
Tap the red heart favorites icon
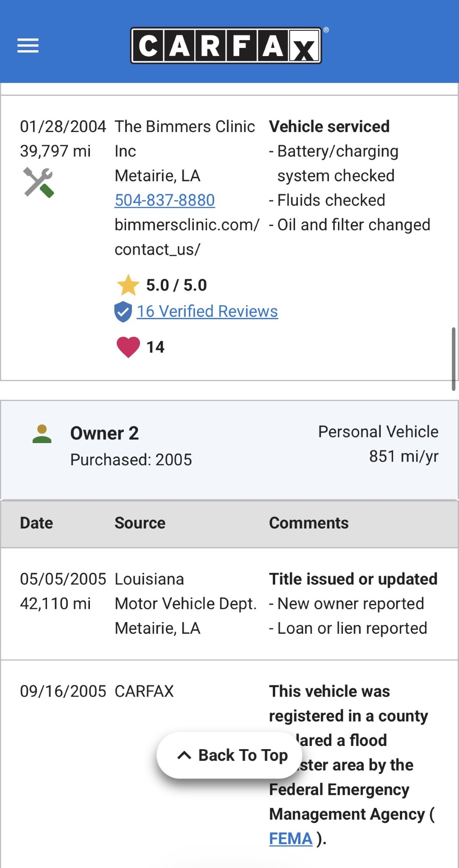point(128,347)
